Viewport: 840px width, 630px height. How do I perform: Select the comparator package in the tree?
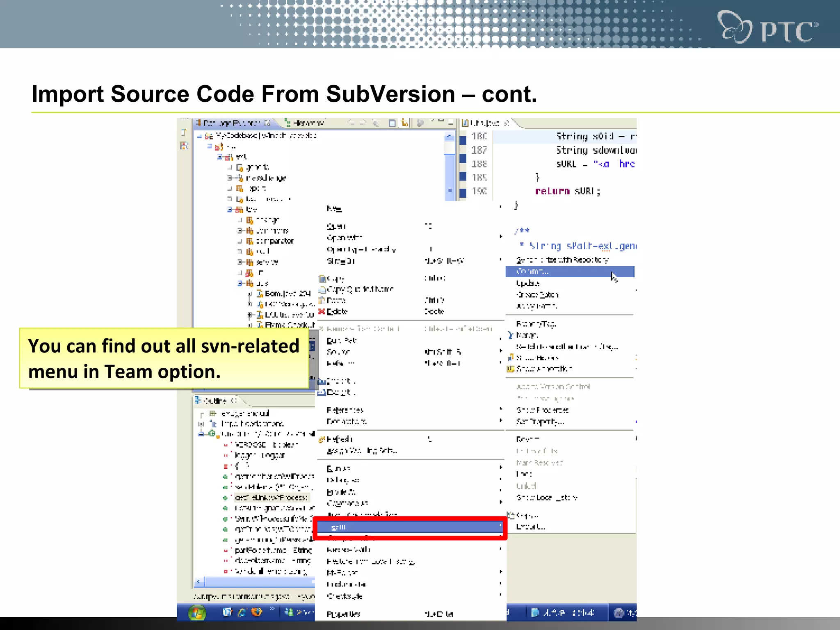(275, 241)
